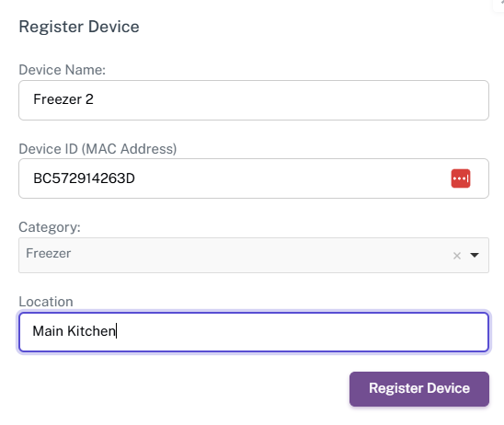This screenshot has height=425, width=504.
Task: Click empty area right of Freezer 2
Action: pyautogui.click(x=290, y=100)
